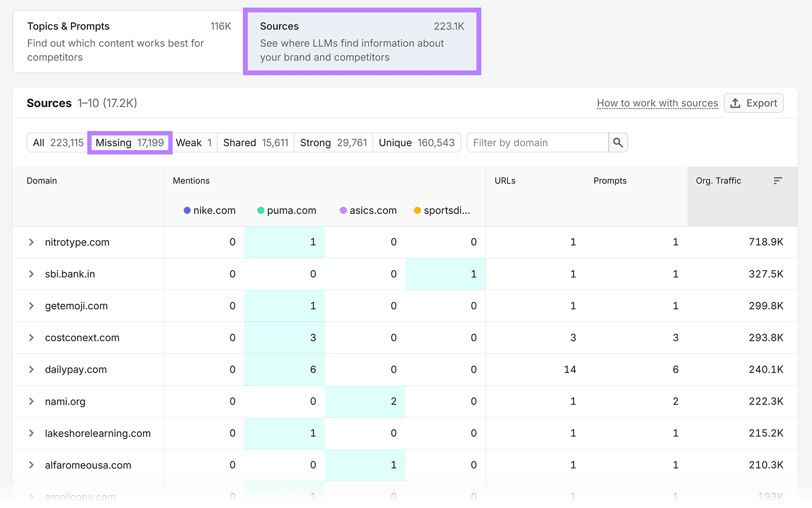Click the alfaromeousa.com domain name
812x508 pixels.
(88, 465)
